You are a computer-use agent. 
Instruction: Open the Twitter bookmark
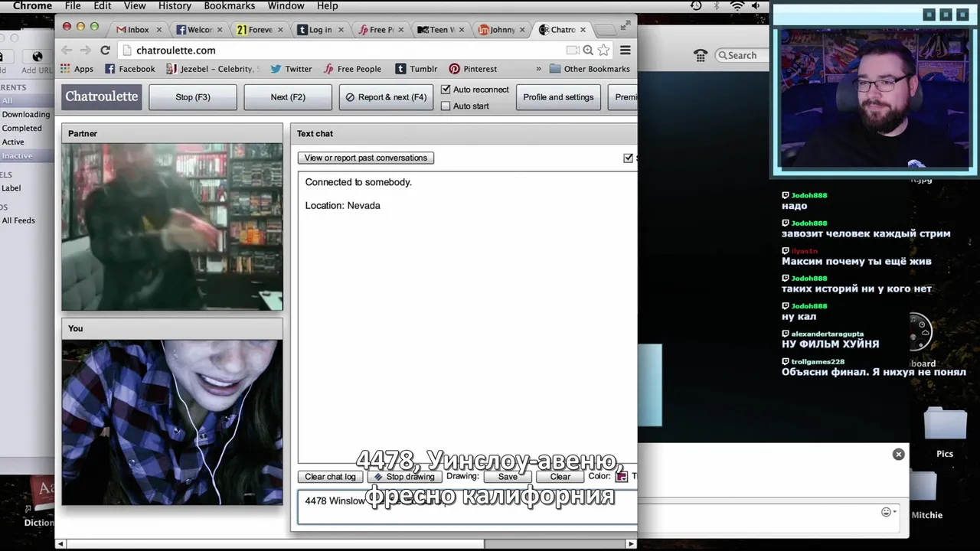tap(291, 69)
